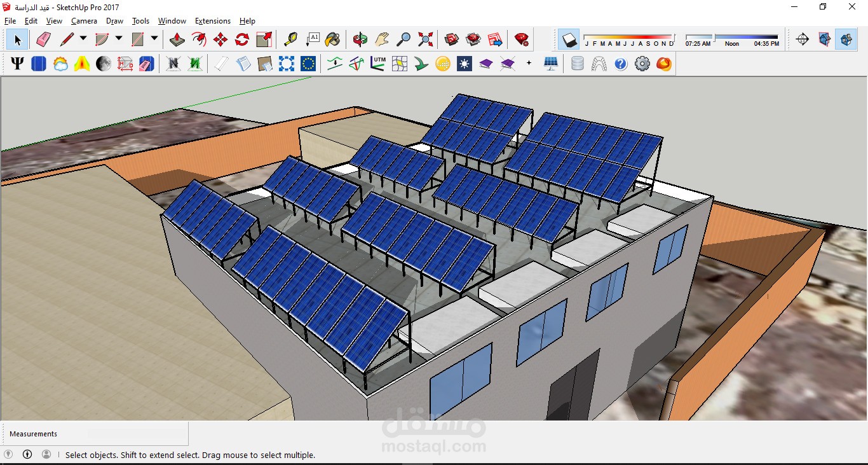Expand the Arc tool dropdown arrow
Image resolution: width=868 pixels, height=465 pixels.
(x=119, y=39)
